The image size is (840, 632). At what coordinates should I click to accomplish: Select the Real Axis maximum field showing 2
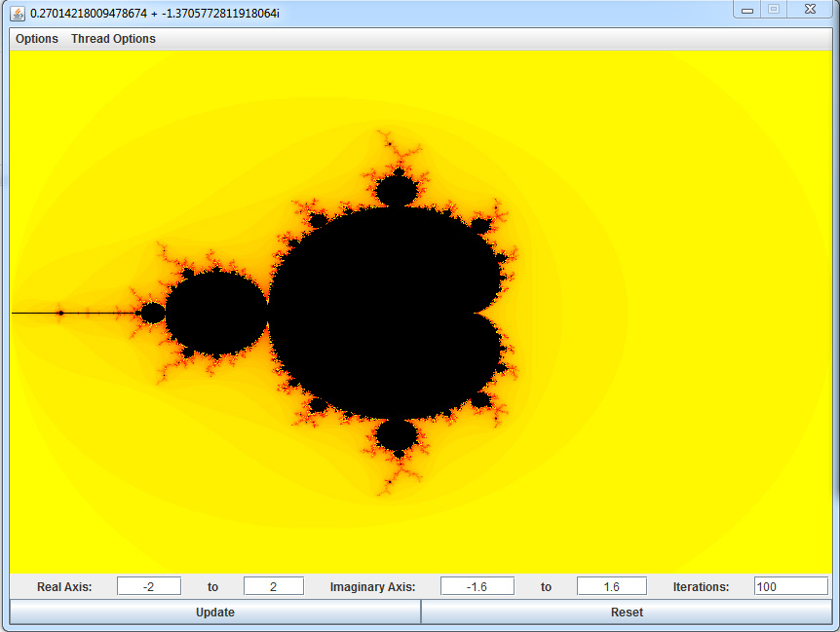273,586
